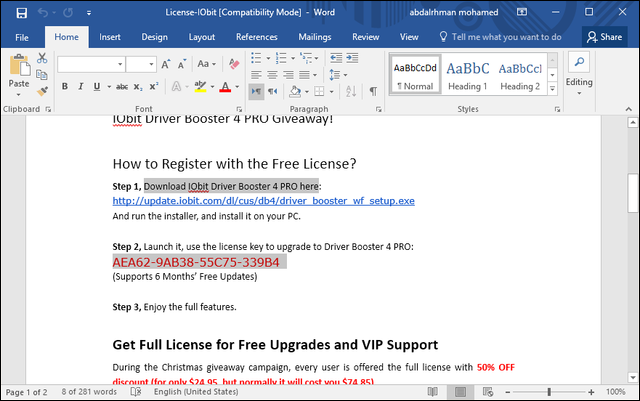Open Ribbon Display Options
640x401 pixels.
pos(522,12)
